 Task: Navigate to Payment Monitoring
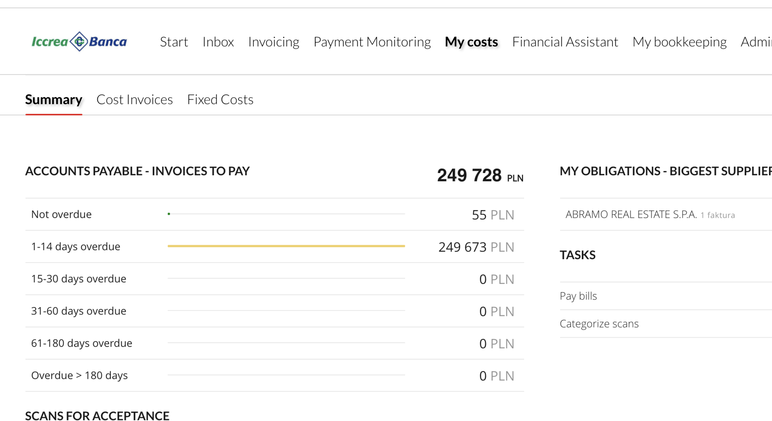[x=372, y=42]
